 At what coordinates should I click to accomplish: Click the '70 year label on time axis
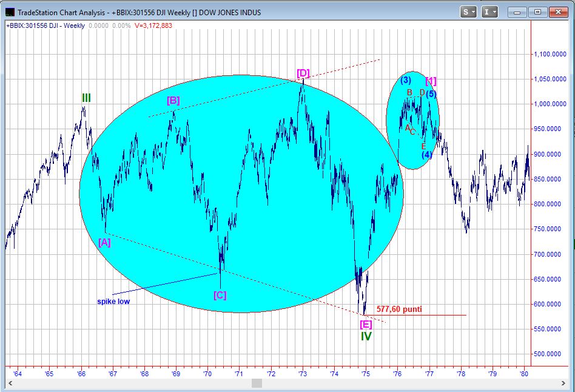pyautogui.click(x=207, y=374)
